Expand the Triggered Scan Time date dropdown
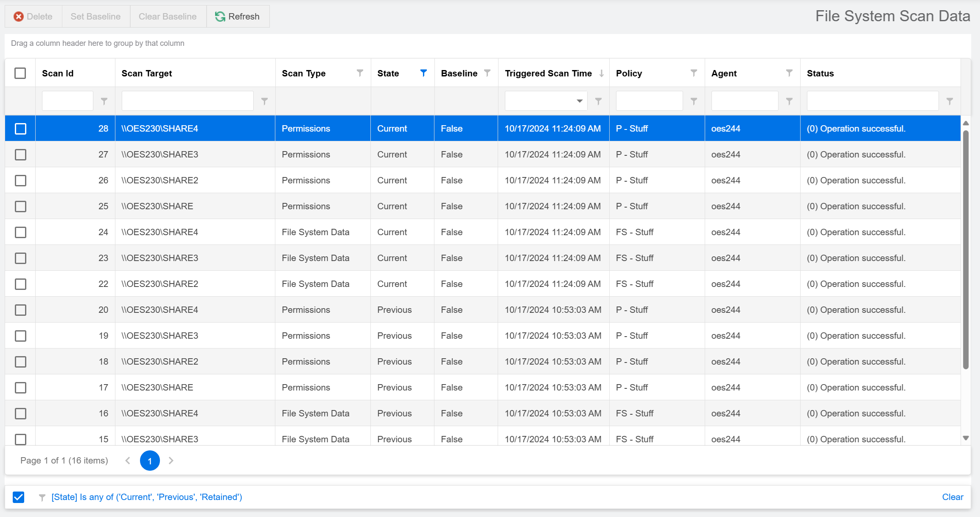The image size is (980, 517). (579, 101)
